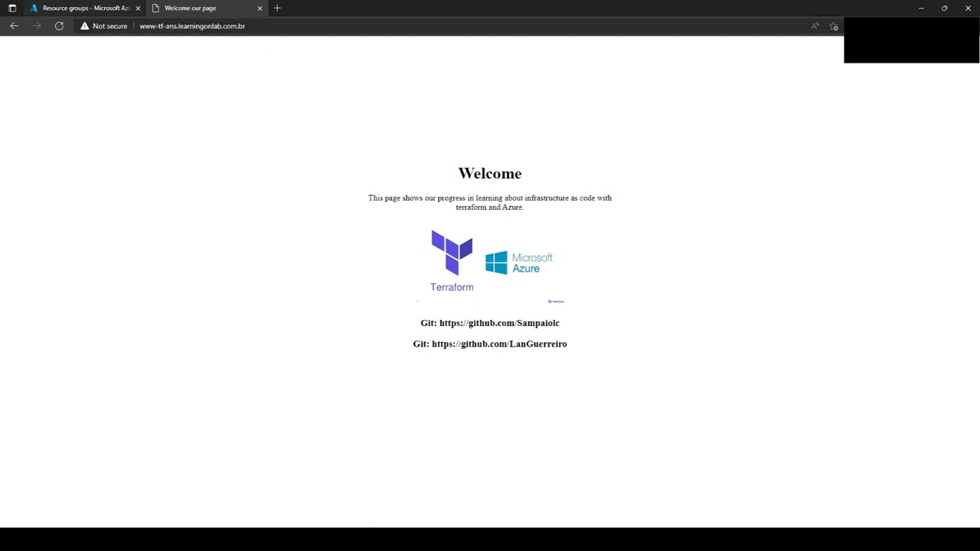This screenshot has width=980, height=551.
Task: Click the browser Back arrow
Action: [14, 26]
